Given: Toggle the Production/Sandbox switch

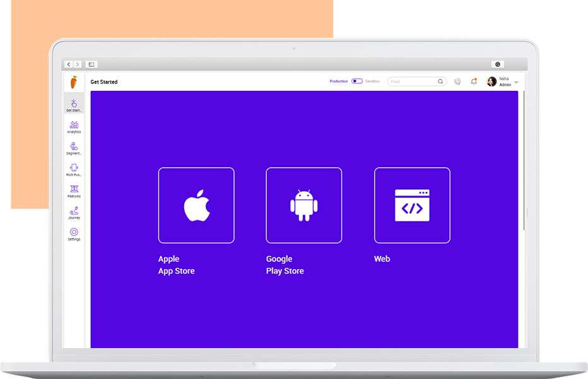Looking at the screenshot, I should [357, 81].
